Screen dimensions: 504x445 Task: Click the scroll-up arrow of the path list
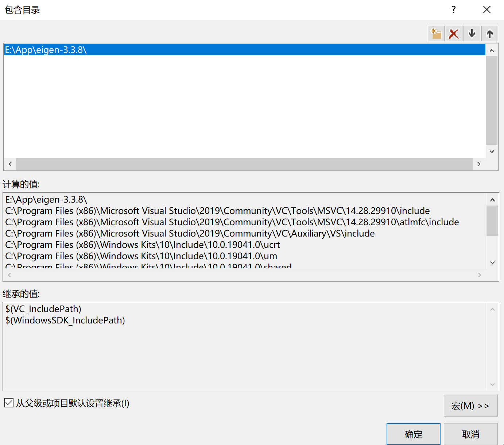[x=492, y=50]
